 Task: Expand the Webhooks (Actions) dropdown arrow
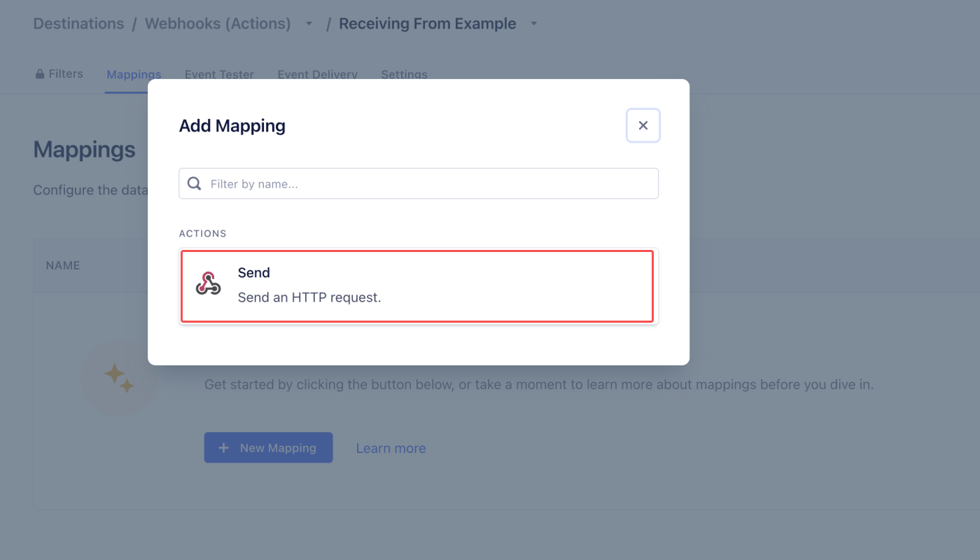pyautogui.click(x=309, y=24)
